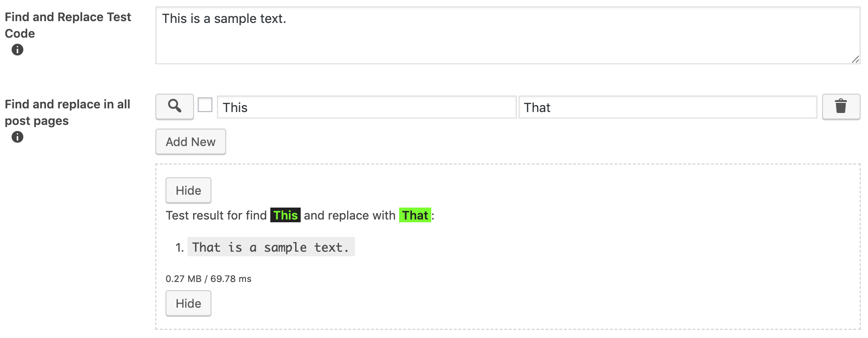Click the lower Hide button below the timing text

[188, 303]
